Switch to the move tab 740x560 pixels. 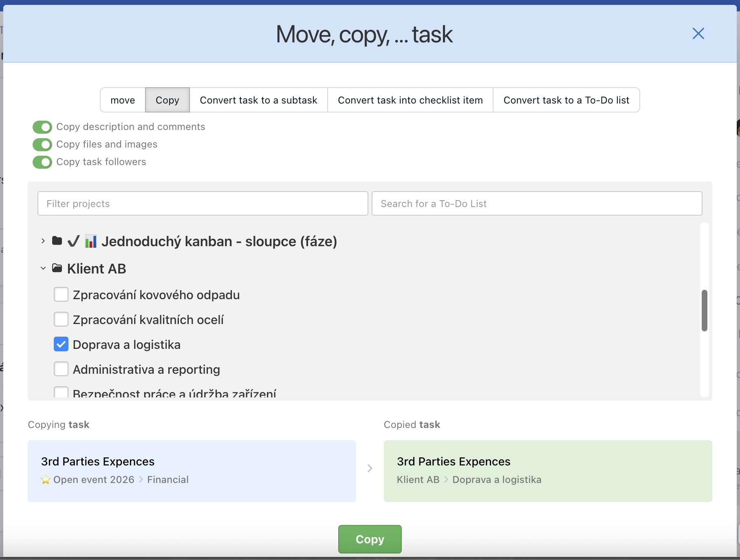coord(123,100)
